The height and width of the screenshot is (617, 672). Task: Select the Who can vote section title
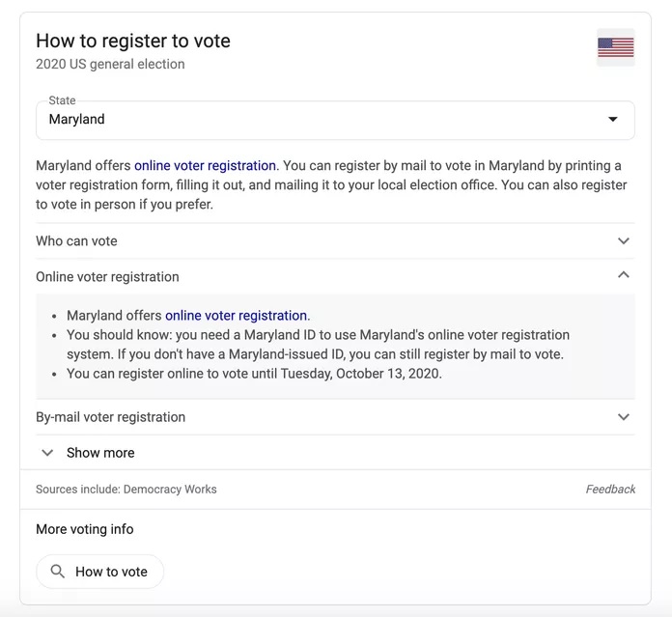tap(76, 241)
